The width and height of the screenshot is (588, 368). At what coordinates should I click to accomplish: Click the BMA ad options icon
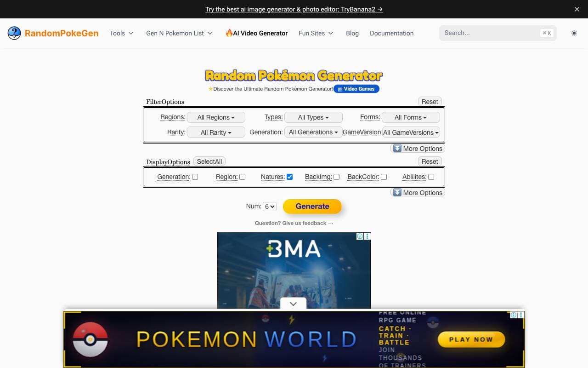367,236
